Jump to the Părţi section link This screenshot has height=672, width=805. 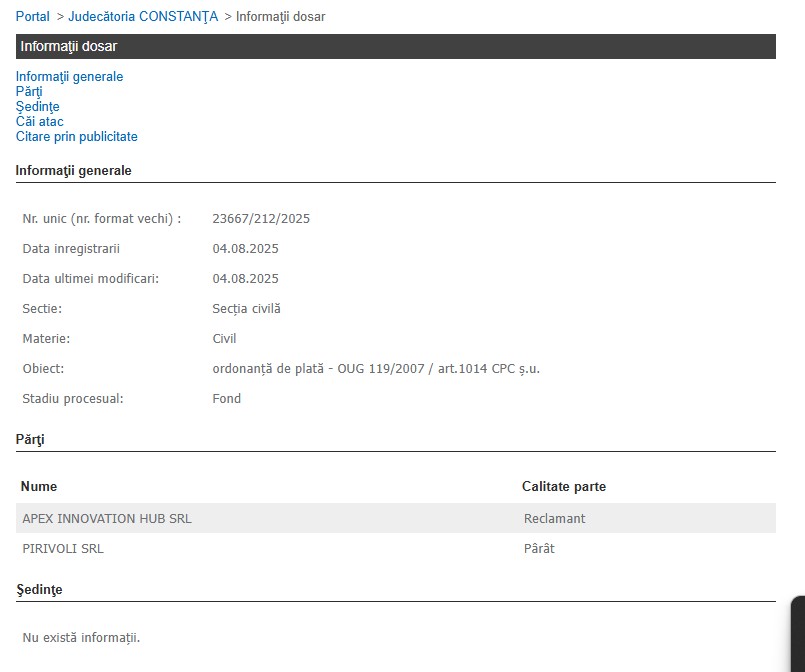coord(29,91)
